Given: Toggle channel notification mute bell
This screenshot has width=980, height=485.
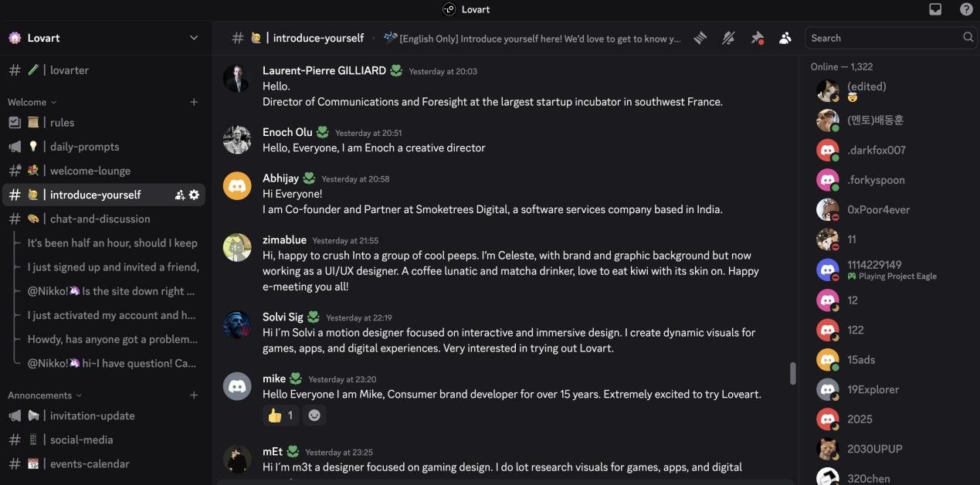Looking at the screenshot, I should [x=728, y=38].
